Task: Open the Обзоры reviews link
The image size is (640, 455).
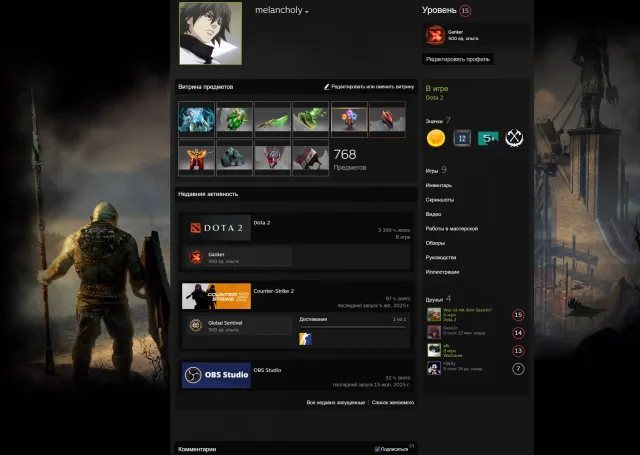Action: pyautogui.click(x=435, y=243)
